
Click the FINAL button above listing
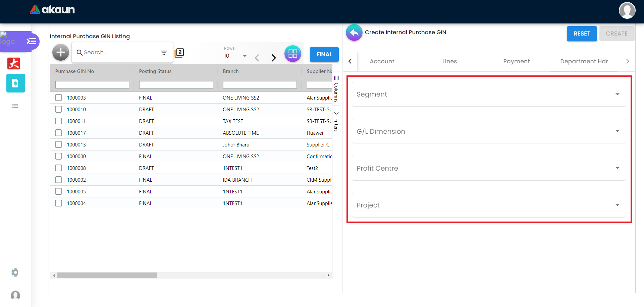324,54
